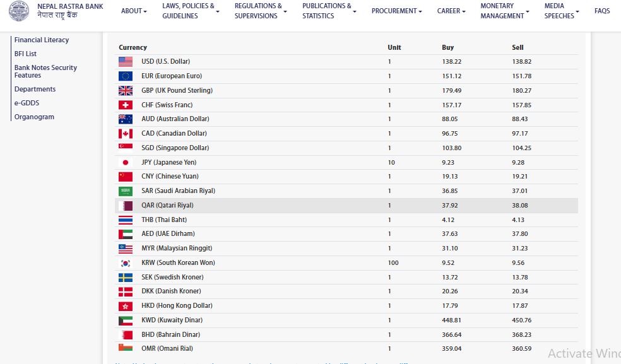Click the Sell column header
The width and height of the screenshot is (621, 364).
[517, 47]
